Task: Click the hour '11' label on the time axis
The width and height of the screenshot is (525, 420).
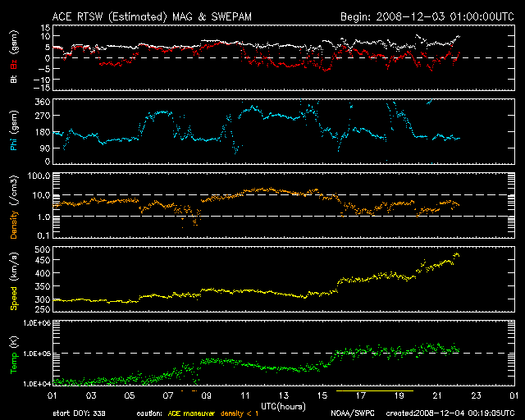Action: pyautogui.click(x=245, y=396)
